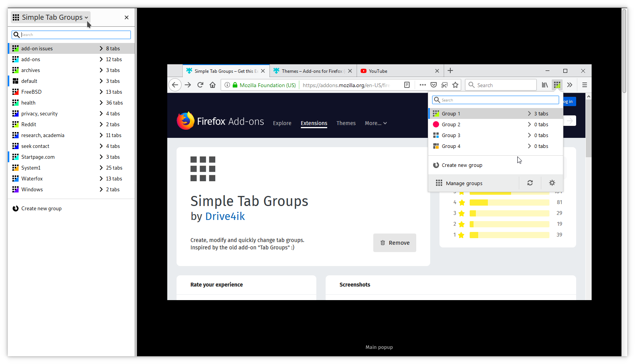The height and width of the screenshot is (364, 635).
Task: Open the More… dropdown menu
Action: click(x=376, y=123)
